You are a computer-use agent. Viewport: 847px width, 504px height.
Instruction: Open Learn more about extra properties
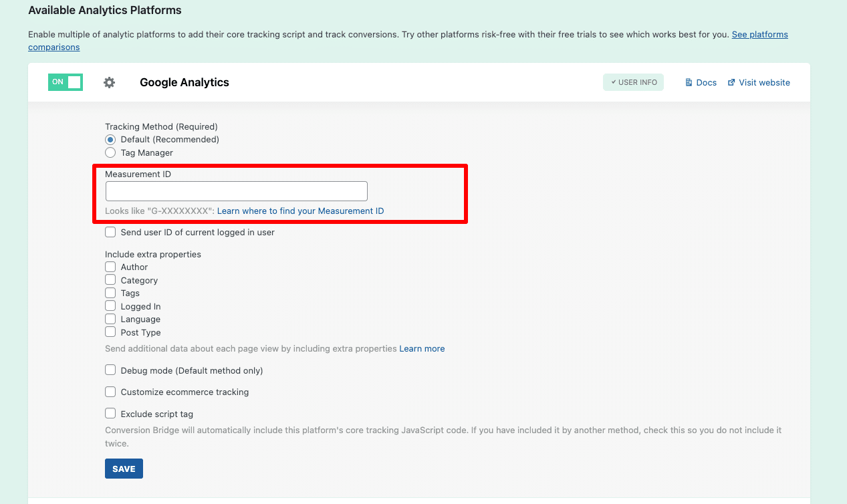(422, 348)
